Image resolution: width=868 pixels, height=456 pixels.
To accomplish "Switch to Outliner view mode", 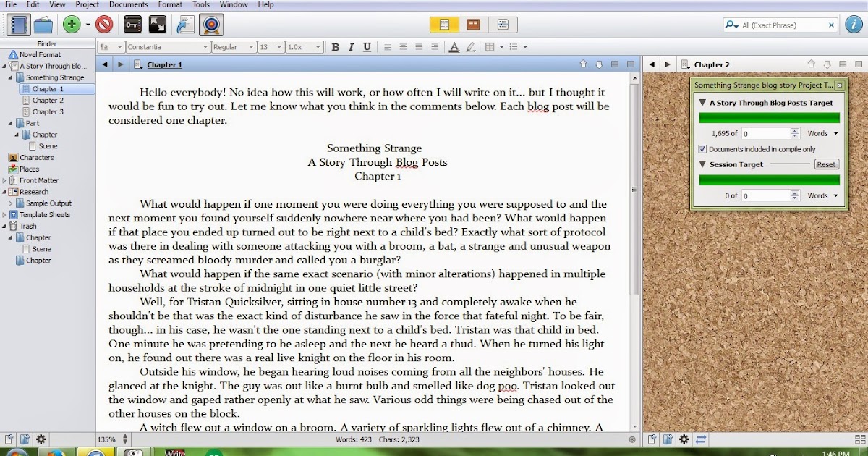I will pos(501,24).
